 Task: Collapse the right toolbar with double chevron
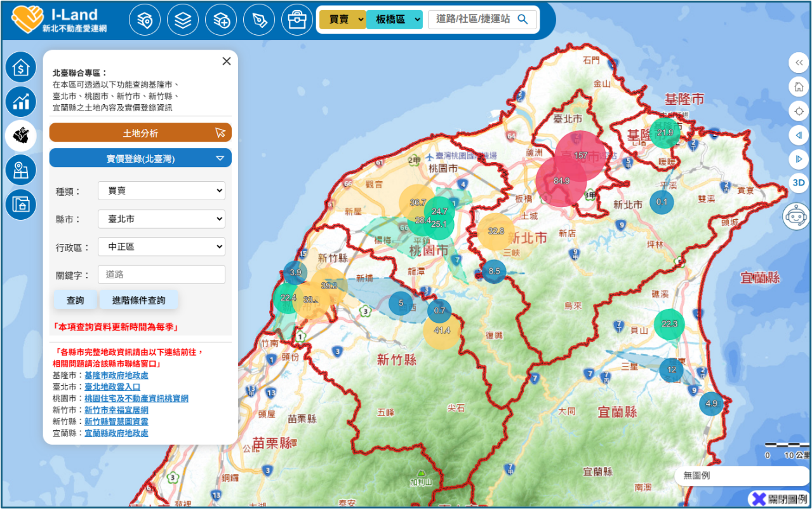[799, 62]
